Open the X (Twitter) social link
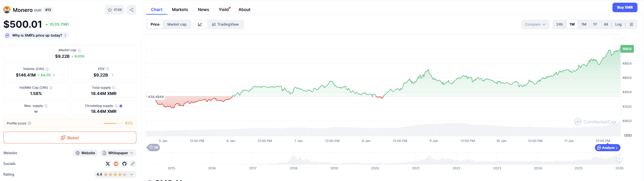 [x=108, y=164]
